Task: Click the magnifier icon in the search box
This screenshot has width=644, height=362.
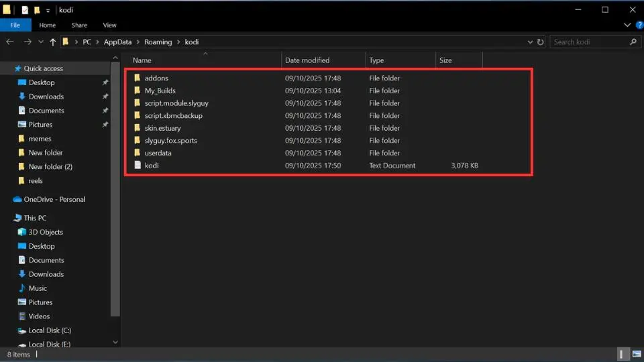Action: 633,42
